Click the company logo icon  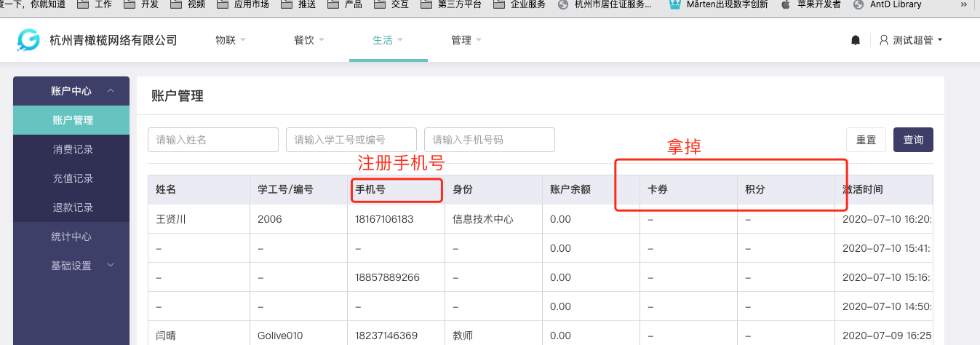point(28,40)
